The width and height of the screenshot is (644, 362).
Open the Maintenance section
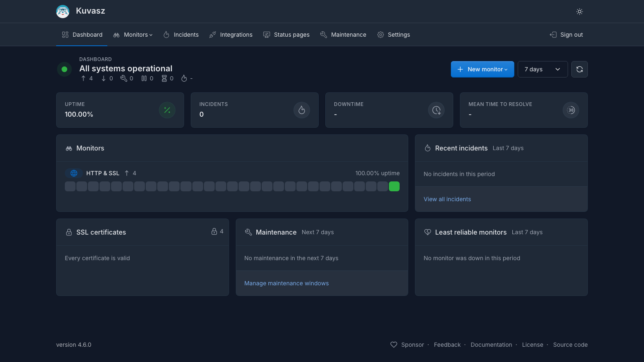pyautogui.click(x=343, y=35)
